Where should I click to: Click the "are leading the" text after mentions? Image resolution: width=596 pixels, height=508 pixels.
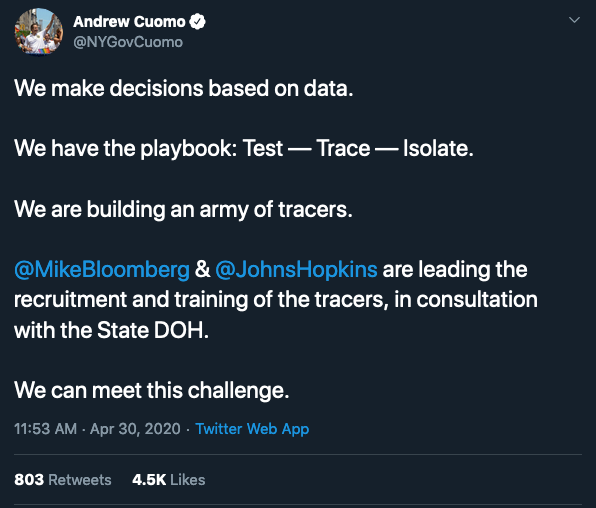[455, 270]
